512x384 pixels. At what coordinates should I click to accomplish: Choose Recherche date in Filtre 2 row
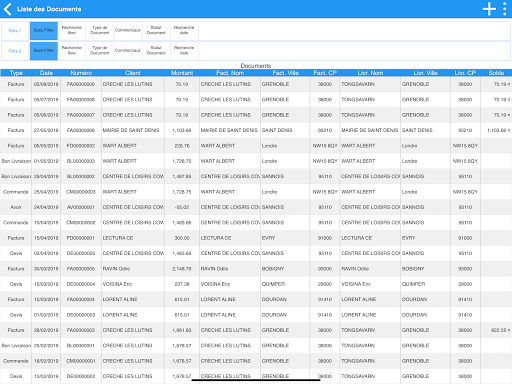pos(184,51)
